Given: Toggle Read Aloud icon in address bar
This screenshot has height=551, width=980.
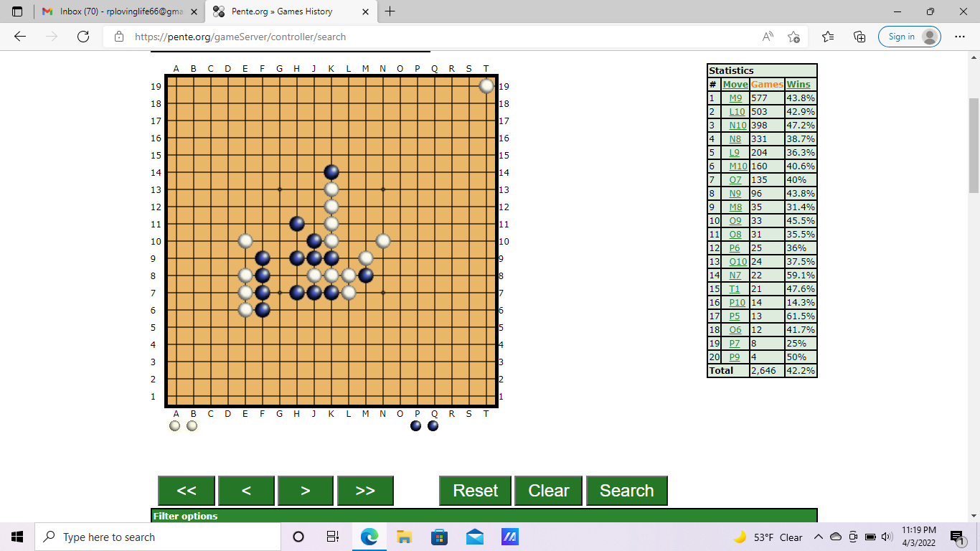Looking at the screenshot, I should pos(768,37).
